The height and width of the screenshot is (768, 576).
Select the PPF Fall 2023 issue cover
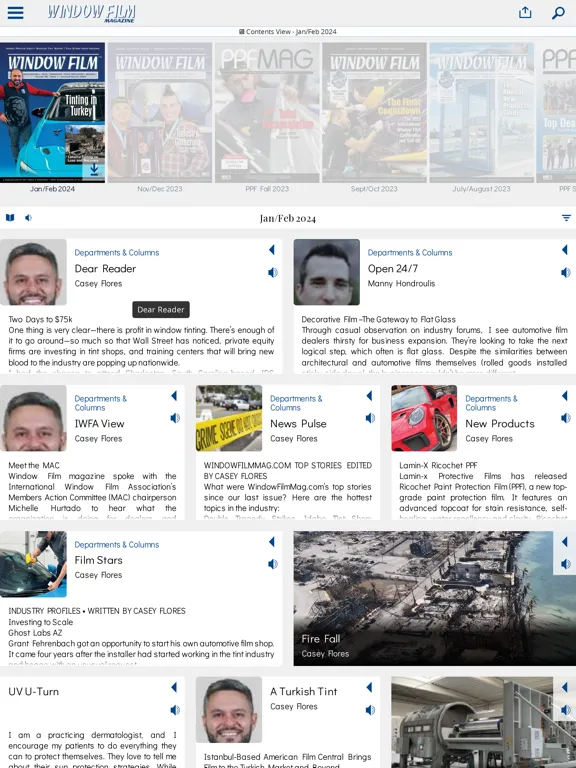click(x=267, y=113)
